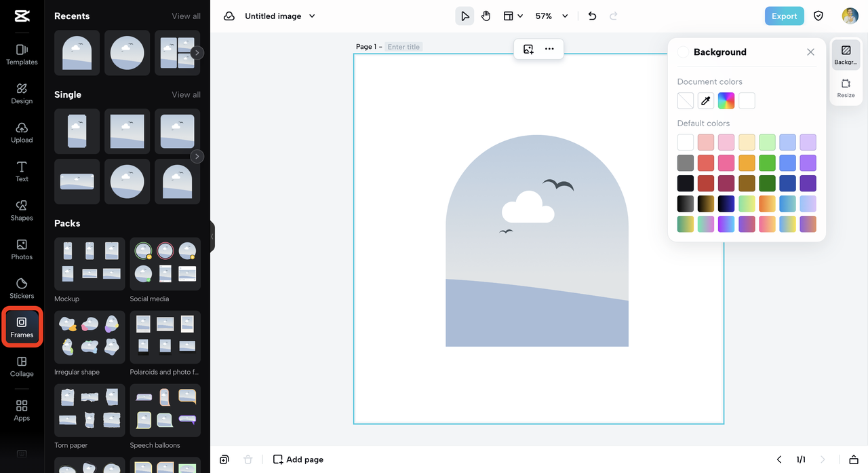868x473 pixels.
Task: Open the Design sidebar tab
Action: (22, 94)
